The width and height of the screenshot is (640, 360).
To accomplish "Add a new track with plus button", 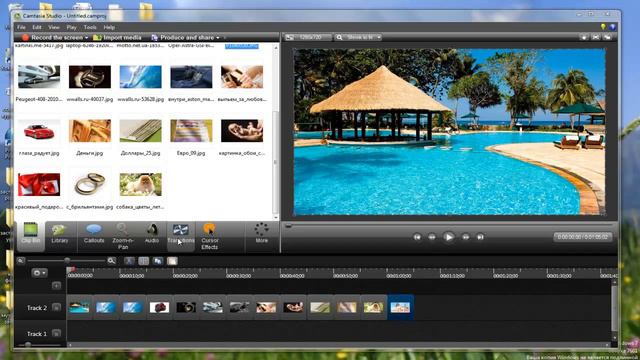I will pos(56,285).
